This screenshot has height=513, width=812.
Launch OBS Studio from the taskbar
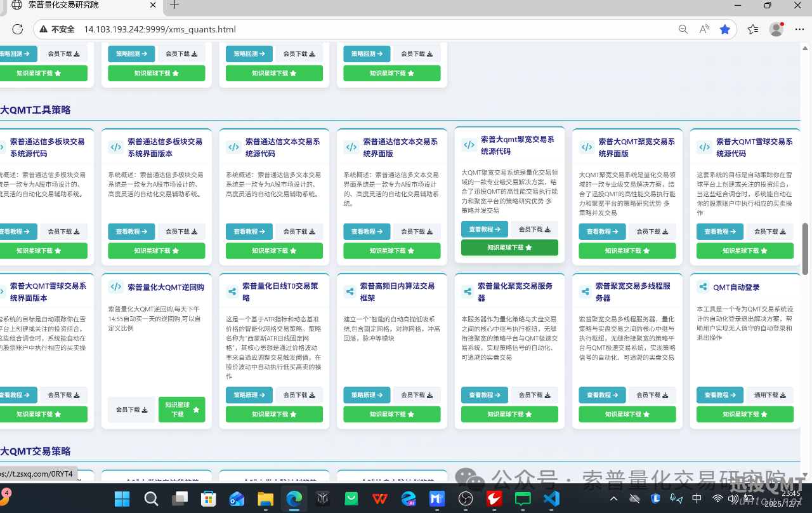pyautogui.click(x=466, y=499)
